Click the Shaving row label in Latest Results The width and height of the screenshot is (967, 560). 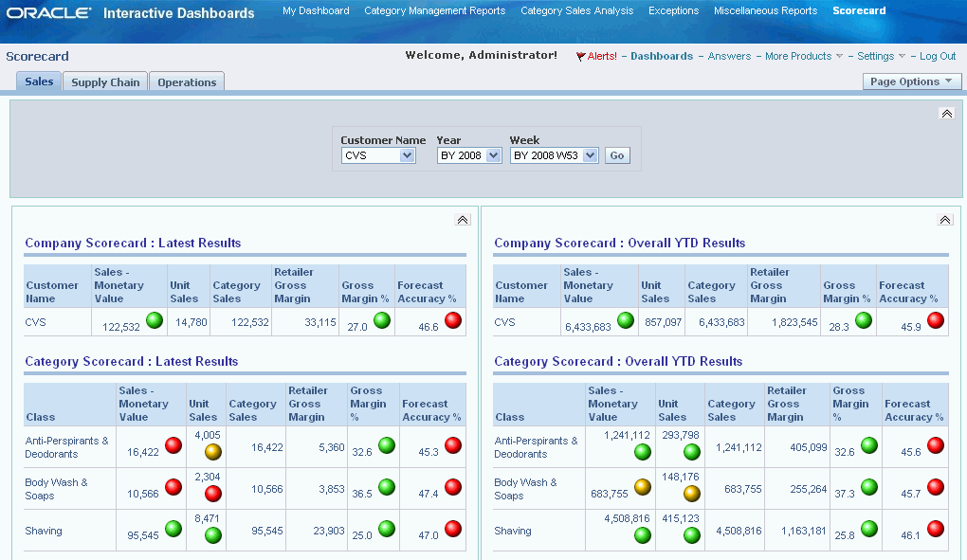[44, 531]
